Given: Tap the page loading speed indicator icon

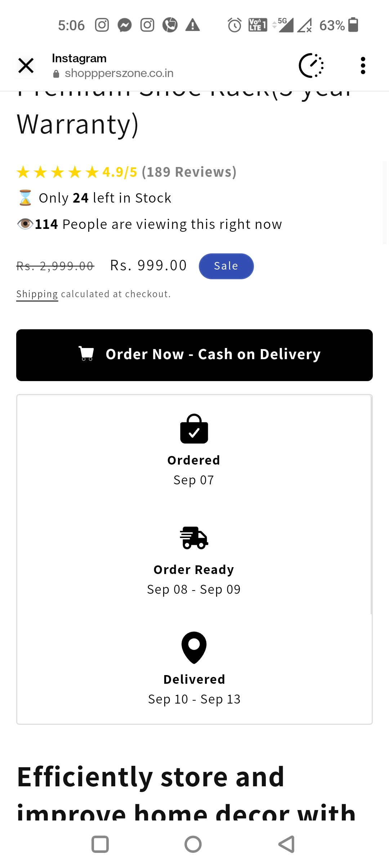Looking at the screenshot, I should point(311,65).
